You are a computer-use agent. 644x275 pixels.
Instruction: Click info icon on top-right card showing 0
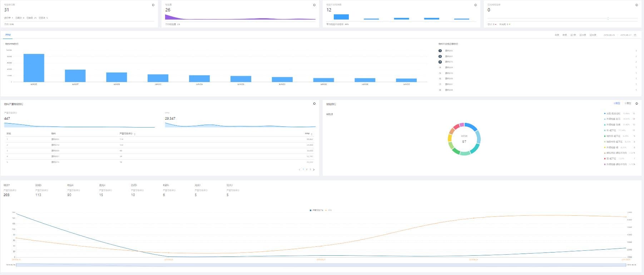636,5
